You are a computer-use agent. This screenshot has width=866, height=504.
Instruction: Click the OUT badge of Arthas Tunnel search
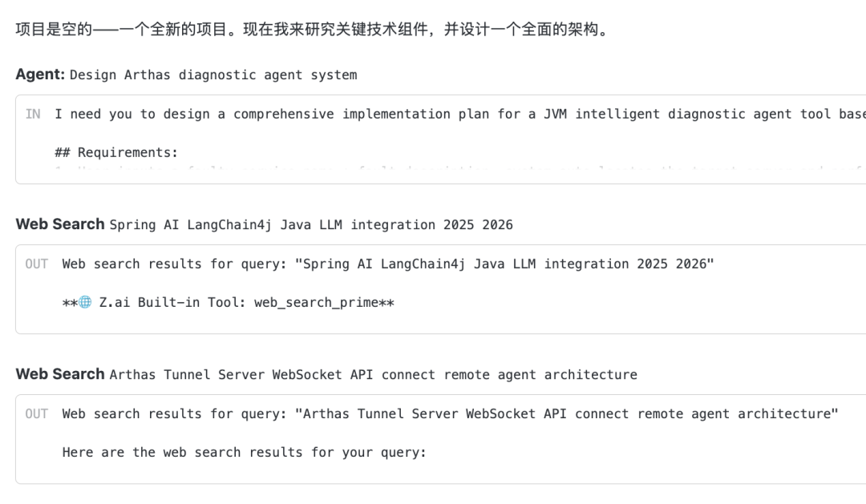click(x=36, y=413)
